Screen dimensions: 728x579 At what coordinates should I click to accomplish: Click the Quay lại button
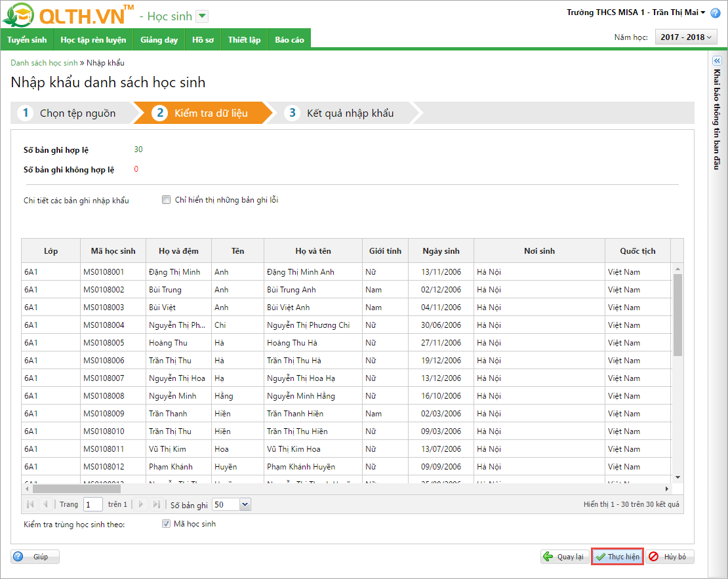pyautogui.click(x=565, y=557)
